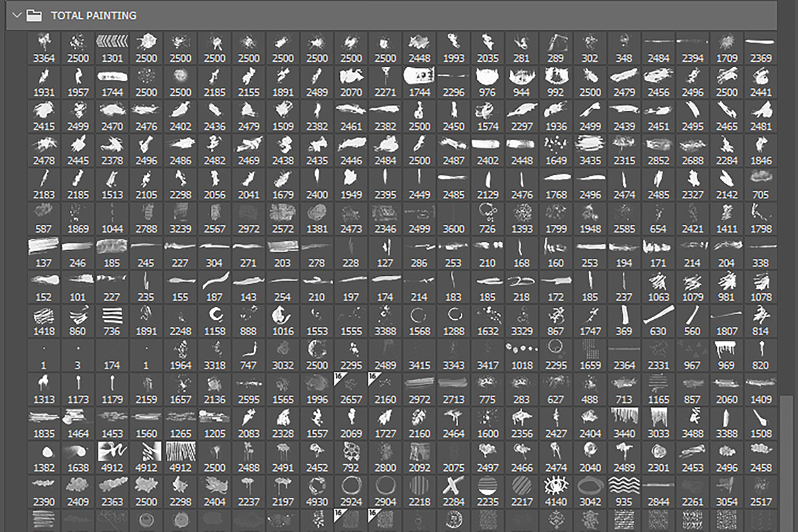Collapse the TOTAL PAINTING brush group
Image resolution: width=798 pixels, height=532 pixels.
point(16,15)
